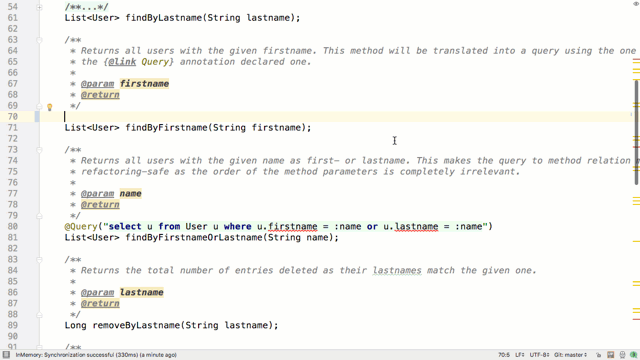The width and height of the screenshot is (640, 360).
Task: Click the blue change marker in the gutter at line 70
Action: 37,117
